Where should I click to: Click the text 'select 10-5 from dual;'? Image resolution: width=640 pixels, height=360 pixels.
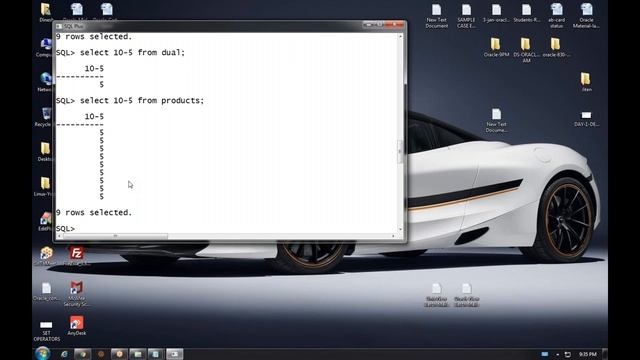pyautogui.click(x=132, y=52)
